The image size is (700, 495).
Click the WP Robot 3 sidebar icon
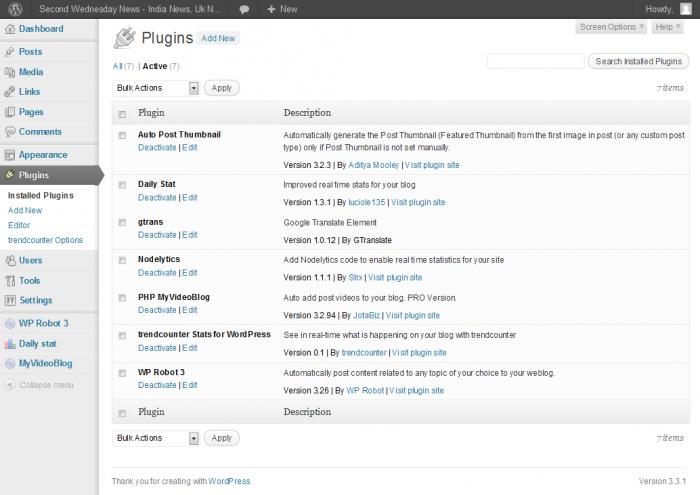(x=10, y=324)
